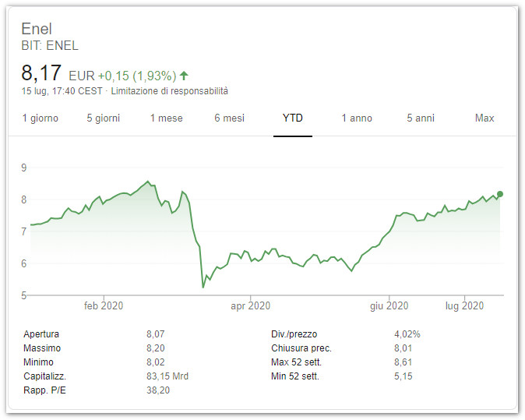This screenshot has height=420, width=525.
Task: Click the 52-week max value 8,61
Action: pos(403,362)
